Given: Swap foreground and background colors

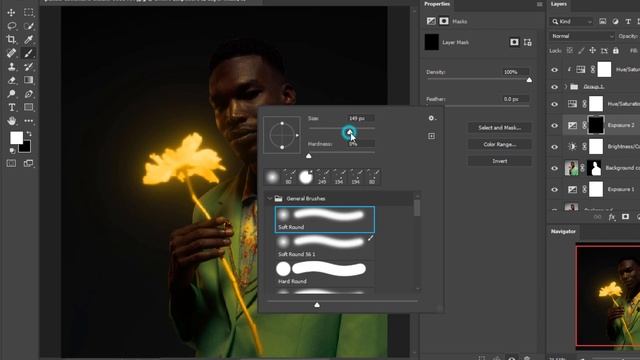Looking at the screenshot, I should [29, 134].
